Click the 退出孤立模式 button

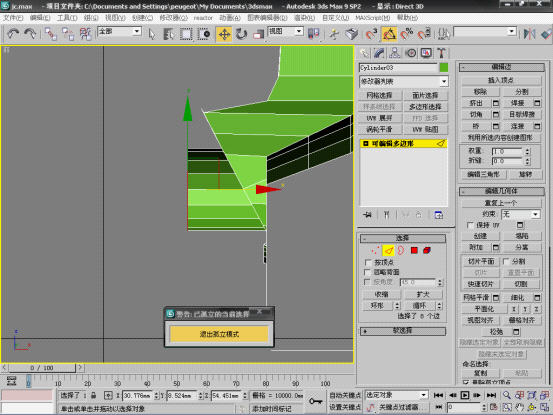(219, 334)
